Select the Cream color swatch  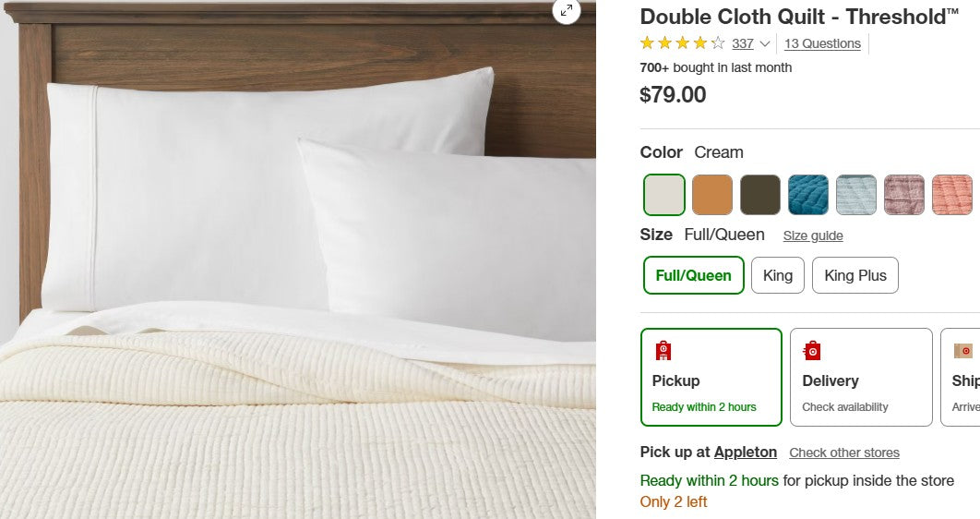664,195
